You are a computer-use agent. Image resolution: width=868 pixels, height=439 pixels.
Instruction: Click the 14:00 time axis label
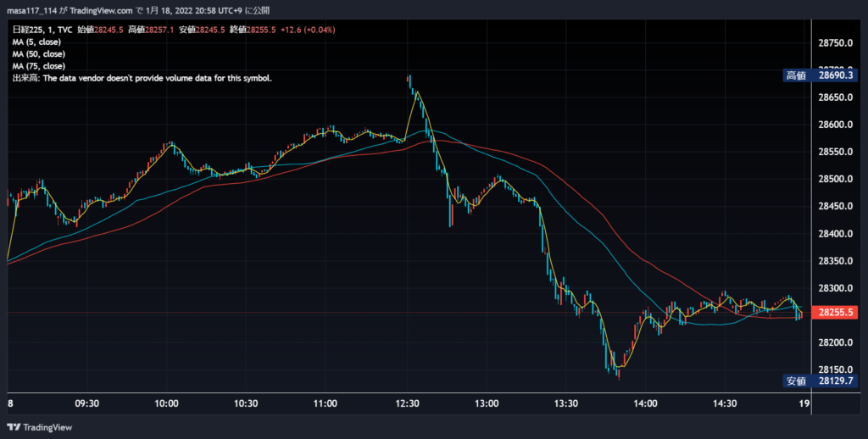tap(645, 403)
